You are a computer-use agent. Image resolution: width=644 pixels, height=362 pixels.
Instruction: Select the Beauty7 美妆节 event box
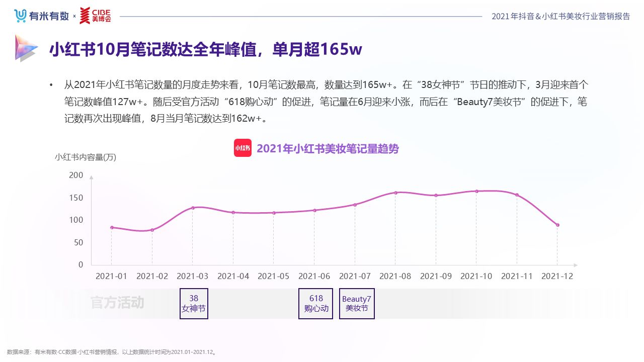coord(357,304)
